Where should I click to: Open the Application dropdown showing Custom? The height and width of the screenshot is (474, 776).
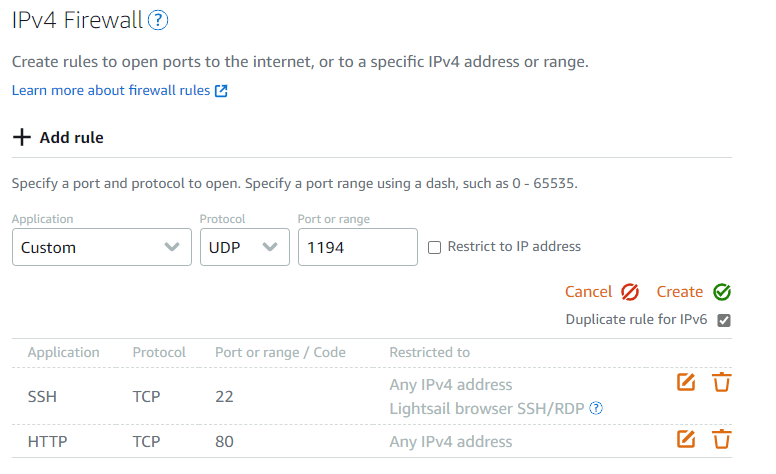point(102,247)
